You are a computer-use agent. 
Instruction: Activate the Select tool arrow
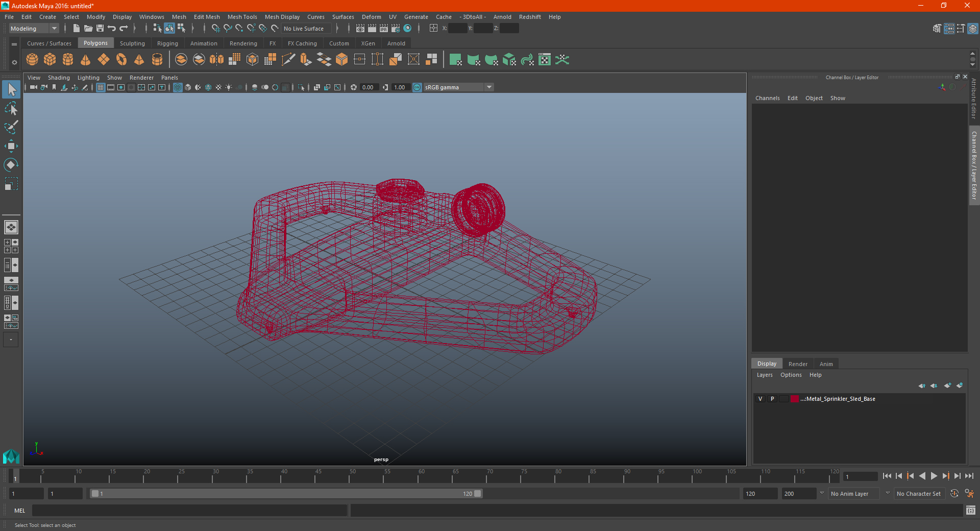(11, 89)
